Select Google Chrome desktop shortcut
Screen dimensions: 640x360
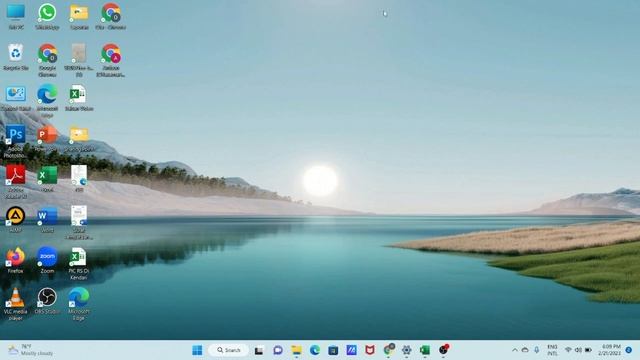[x=47, y=60]
